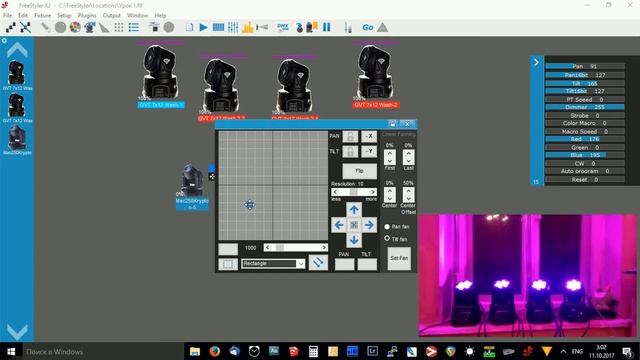Adjust the horizontal slider beside 1000
Viewport: 640px width, 360px height.
[x=295, y=247]
